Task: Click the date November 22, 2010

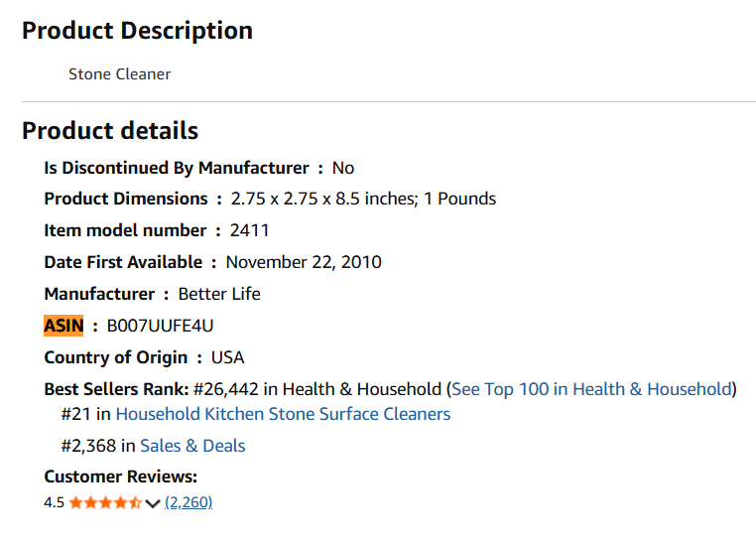Action: (x=304, y=262)
